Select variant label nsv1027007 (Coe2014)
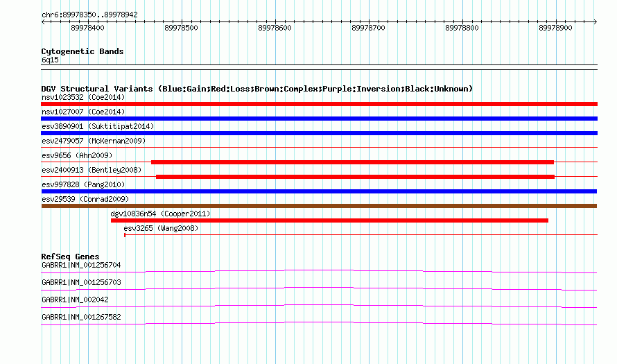 pos(83,112)
